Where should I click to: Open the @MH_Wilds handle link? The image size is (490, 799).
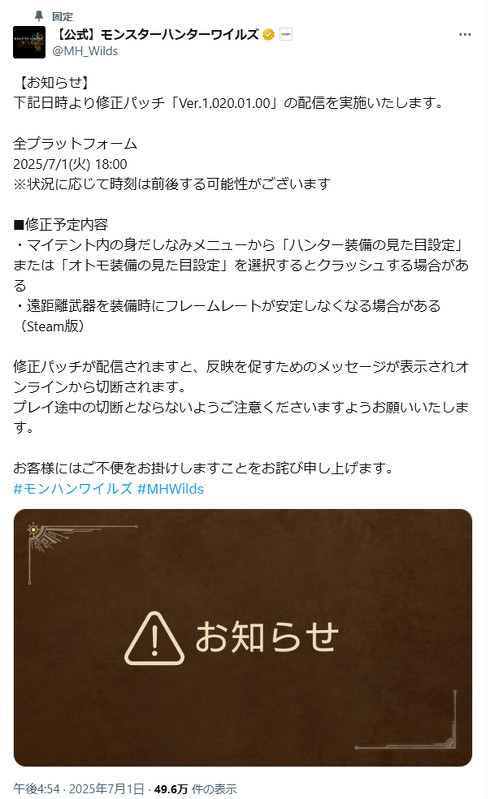(x=85, y=51)
